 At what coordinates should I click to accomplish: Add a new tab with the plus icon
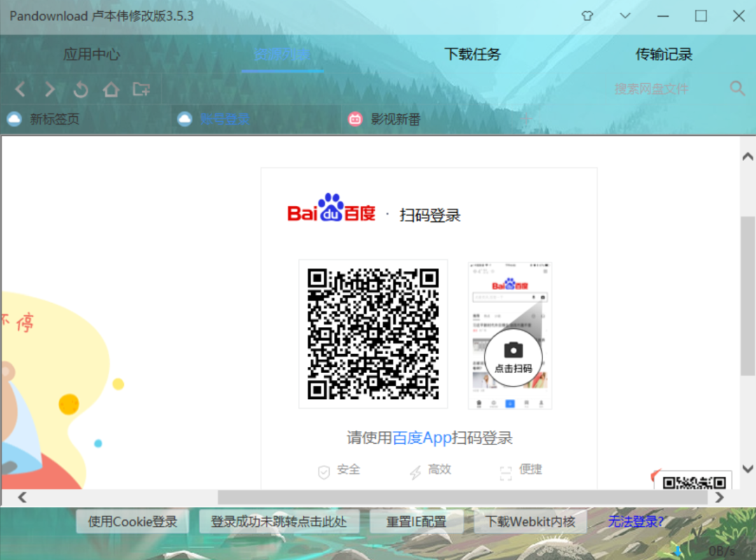click(526, 119)
